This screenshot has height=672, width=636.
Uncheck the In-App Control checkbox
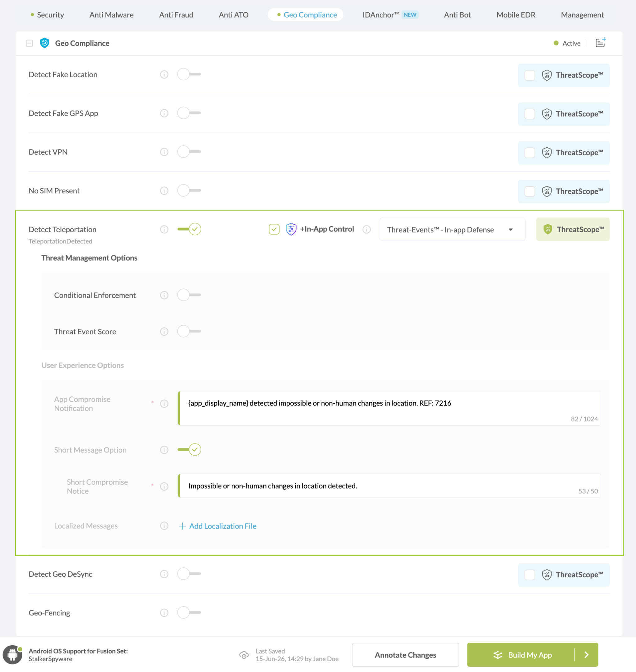point(274,229)
